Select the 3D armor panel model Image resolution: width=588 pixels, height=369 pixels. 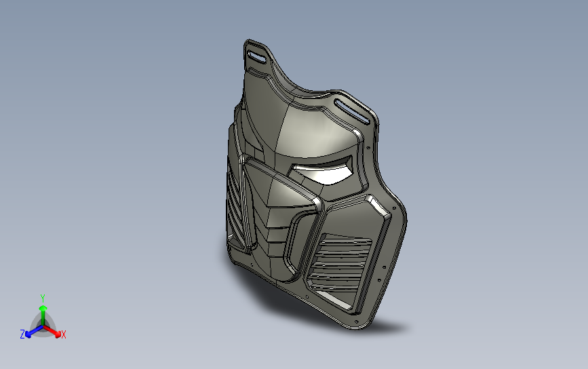[316, 184]
